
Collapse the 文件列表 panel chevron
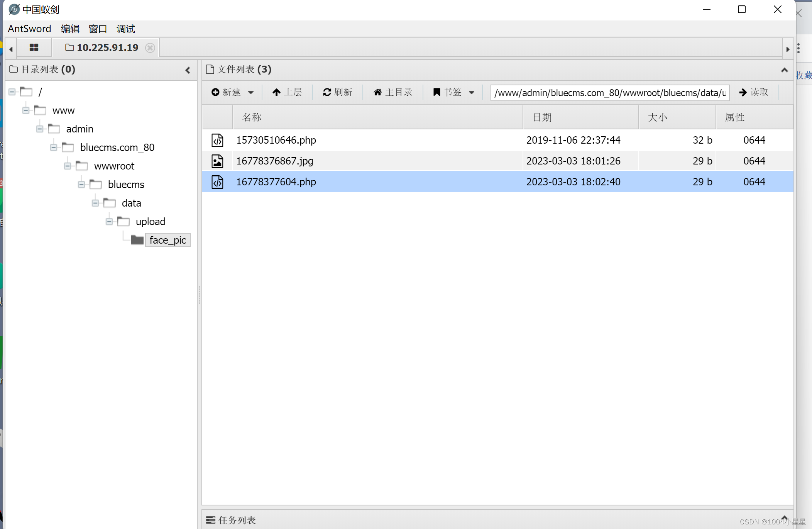pyautogui.click(x=784, y=70)
